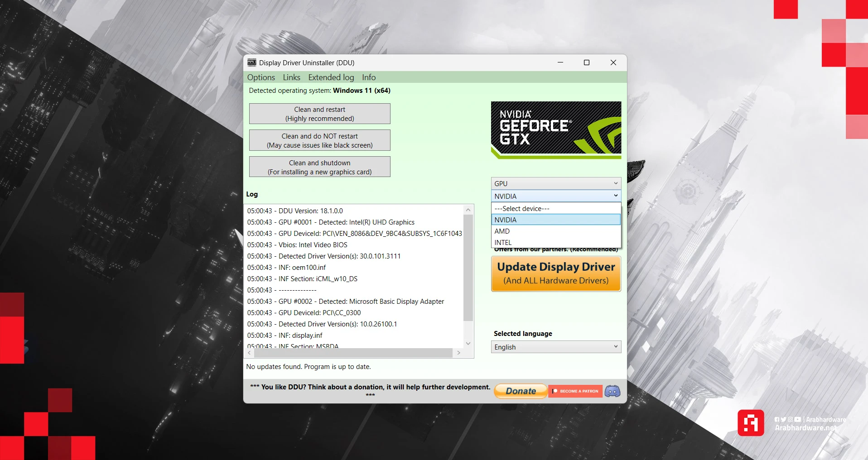This screenshot has height=460, width=868.
Task: Click the log scroll down arrow
Action: point(468,344)
